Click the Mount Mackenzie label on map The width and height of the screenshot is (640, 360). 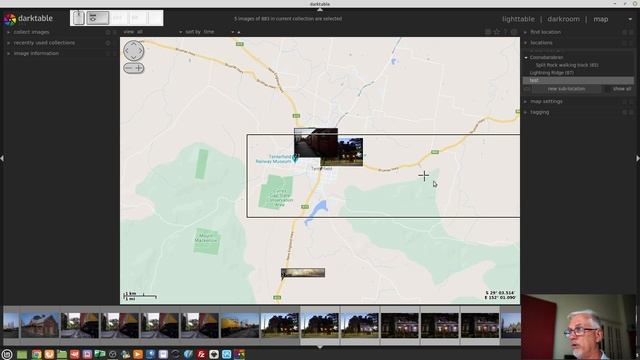click(206, 238)
